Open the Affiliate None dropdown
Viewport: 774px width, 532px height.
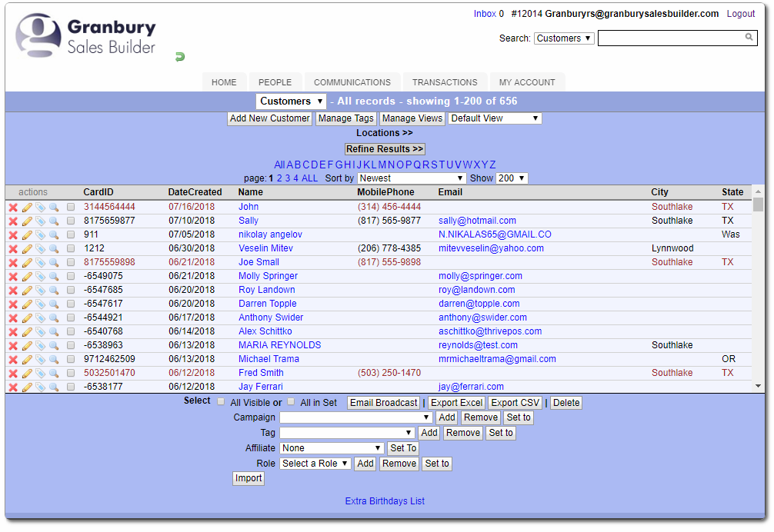332,448
